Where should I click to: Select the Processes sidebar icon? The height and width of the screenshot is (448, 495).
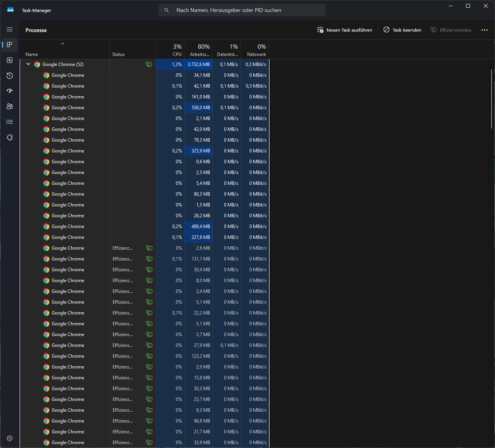pos(10,45)
